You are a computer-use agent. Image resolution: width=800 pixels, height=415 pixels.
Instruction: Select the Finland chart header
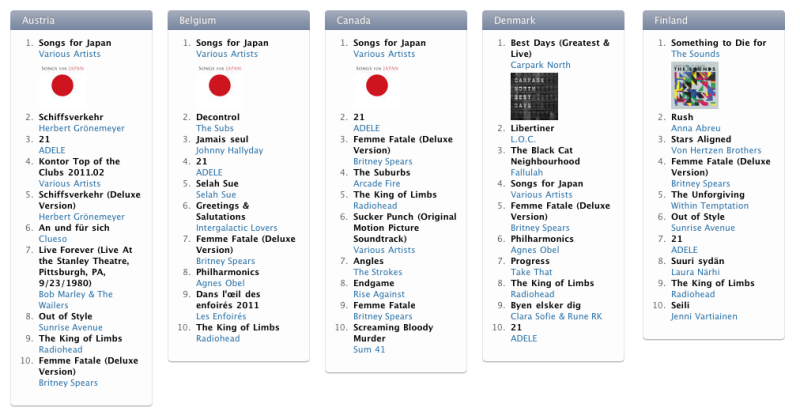[714, 20]
